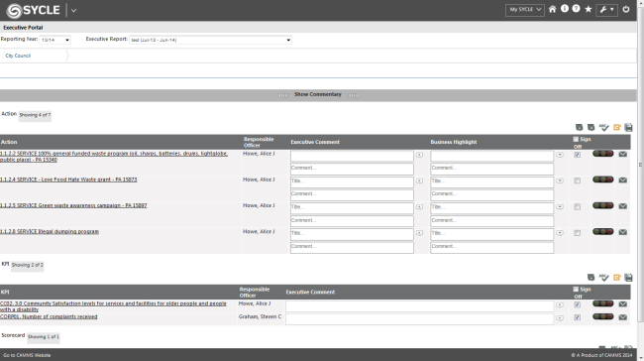Image resolution: width=644 pixels, height=361 pixels.
Task: Click the orange edit icon in KPI toolbar
Action: point(616,278)
